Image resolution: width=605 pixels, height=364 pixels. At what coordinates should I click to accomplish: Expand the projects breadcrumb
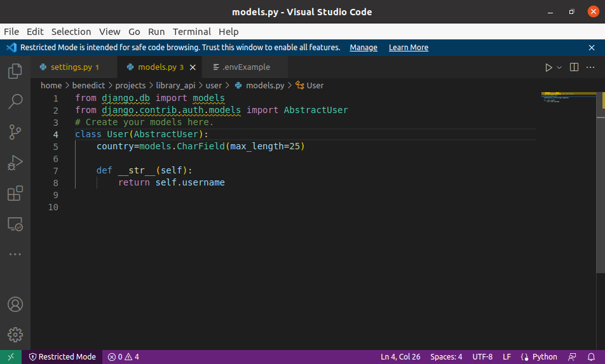[130, 85]
